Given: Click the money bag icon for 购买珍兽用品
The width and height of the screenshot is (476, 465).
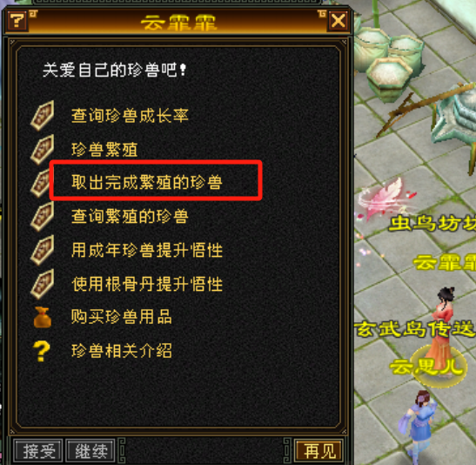Looking at the screenshot, I should 42,317.
